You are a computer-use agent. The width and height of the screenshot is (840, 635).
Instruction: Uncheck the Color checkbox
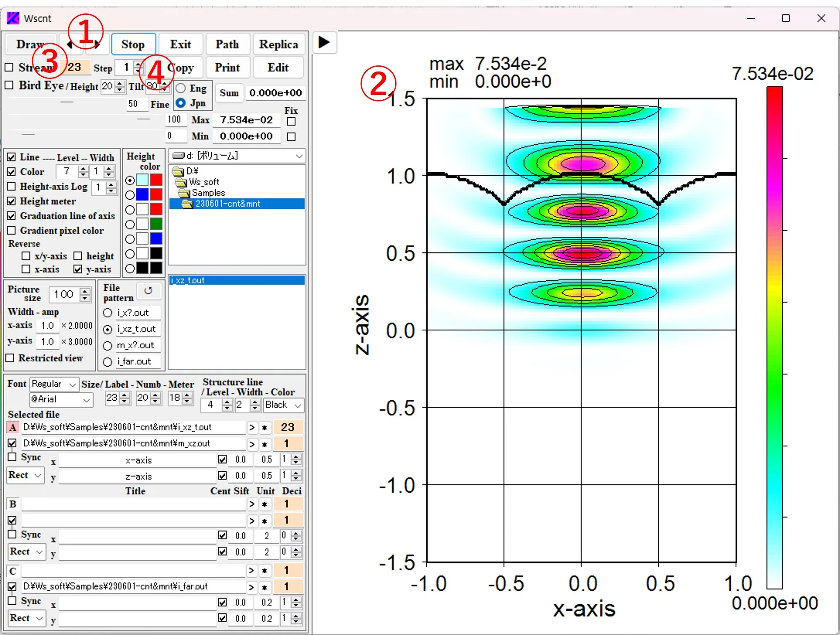[x=11, y=172]
